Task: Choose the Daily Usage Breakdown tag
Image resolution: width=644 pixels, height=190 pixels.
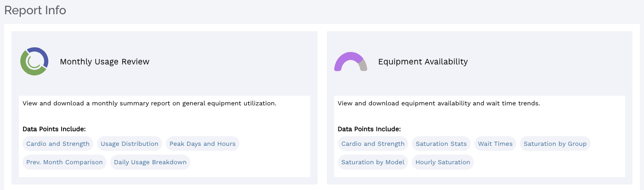Action: [150, 162]
